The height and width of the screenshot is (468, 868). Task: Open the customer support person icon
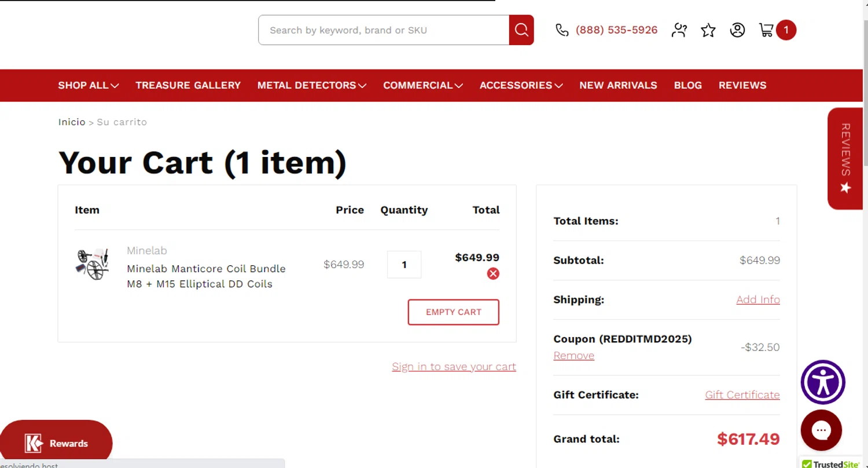click(x=679, y=30)
